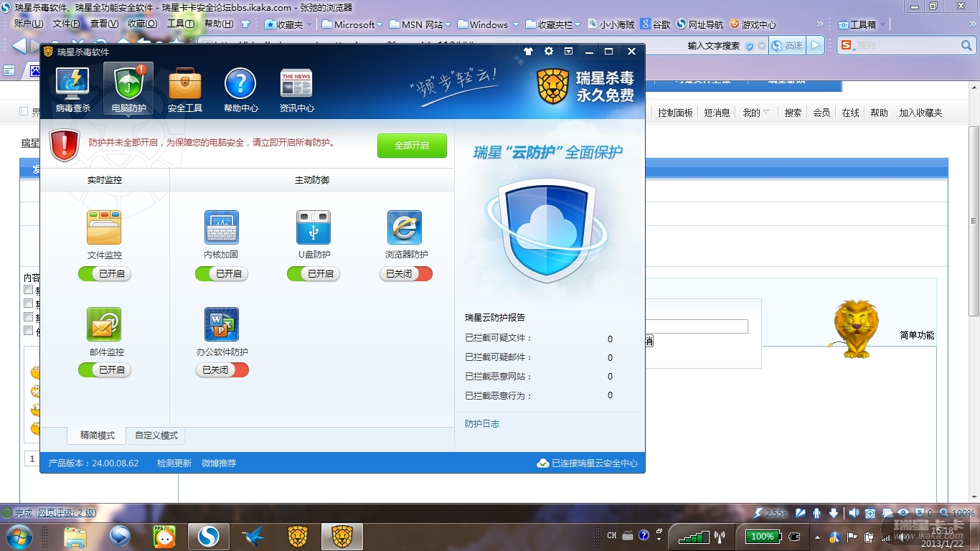Screen dimensions: 980x551
Task: Open the 防护日志 link
Action: pyautogui.click(x=482, y=424)
